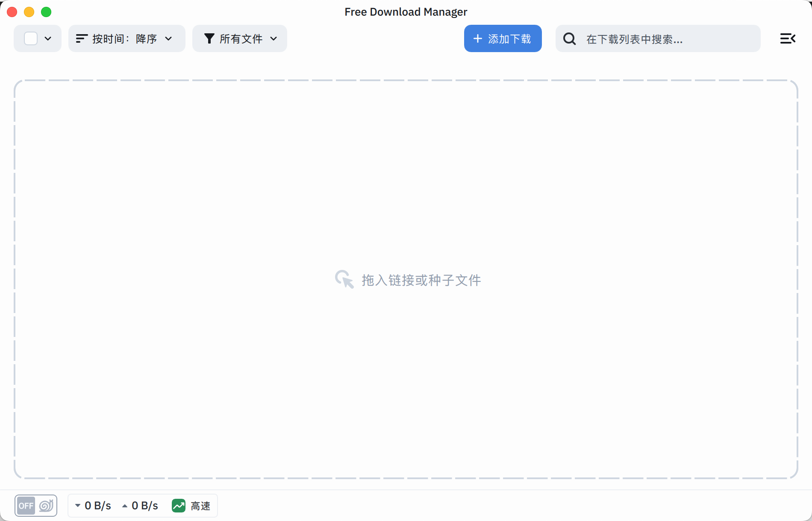
Task: Open the 高速 traffic mode menu
Action: coord(200,506)
